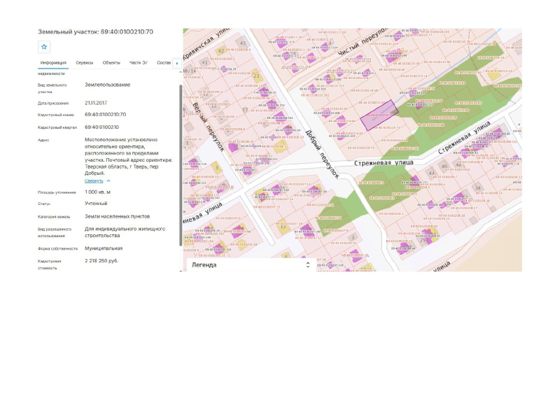Click the heading Земельный участок: 69:40:0100210:70
Image resolution: width=560 pixels, height=396 pixels.
tap(96, 32)
